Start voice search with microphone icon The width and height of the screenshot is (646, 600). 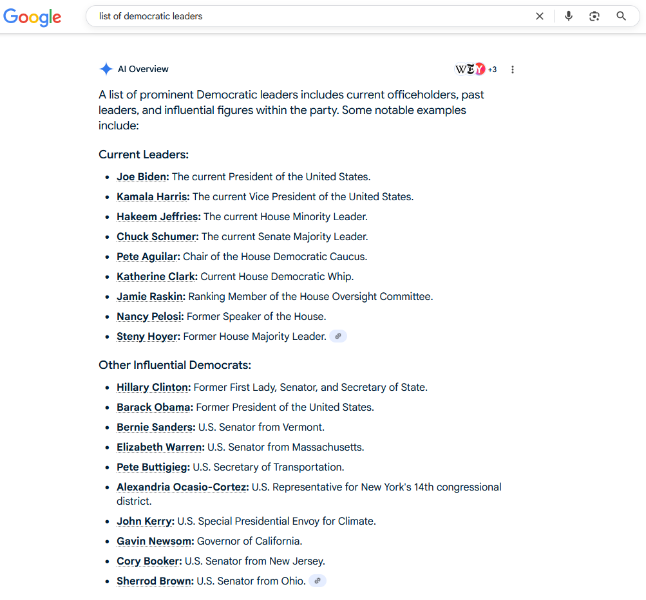tap(568, 16)
